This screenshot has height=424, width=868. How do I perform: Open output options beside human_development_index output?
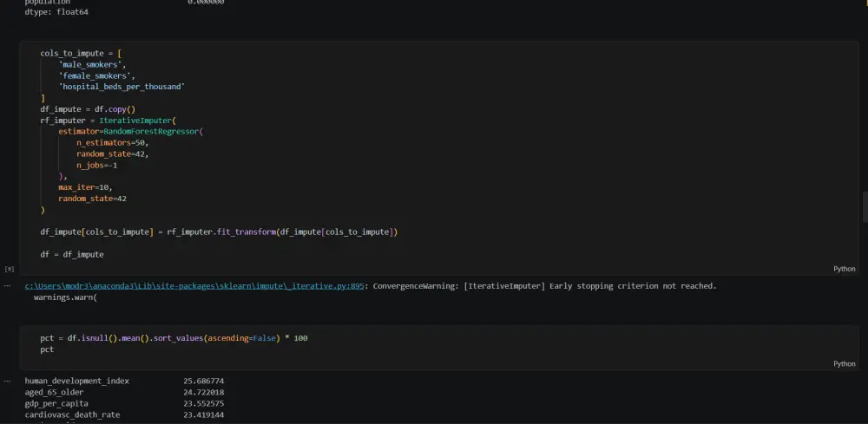coord(7,381)
